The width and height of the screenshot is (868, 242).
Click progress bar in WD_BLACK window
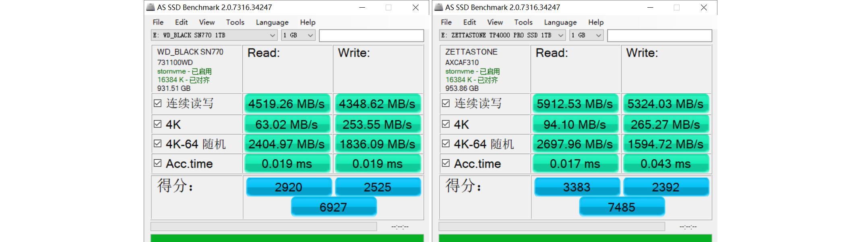(264, 227)
